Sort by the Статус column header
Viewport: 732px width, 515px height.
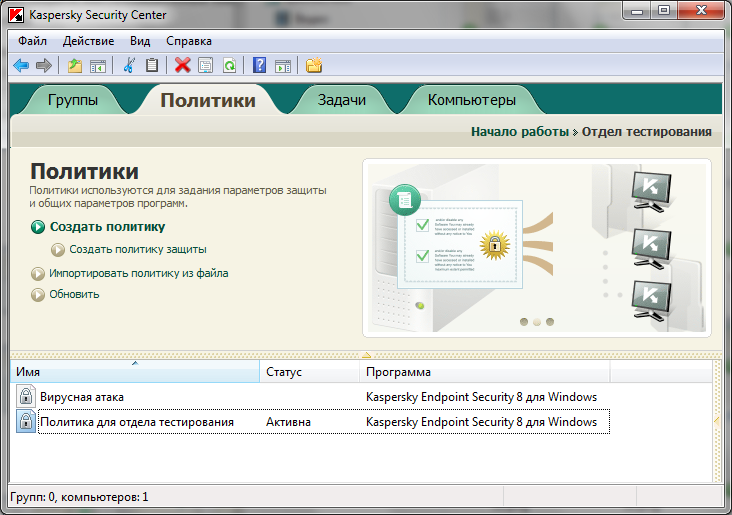310,372
